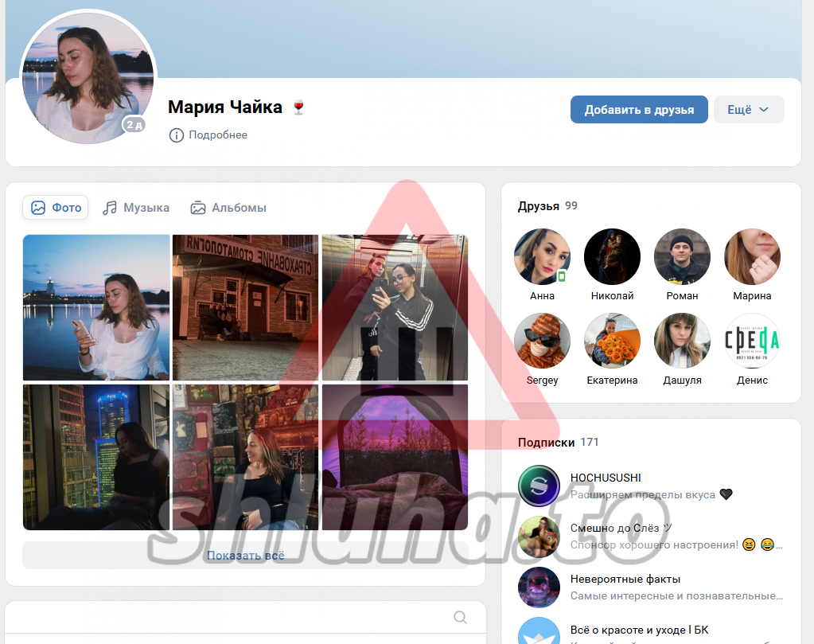The width and height of the screenshot is (814, 644).
Task: Click the Смешно до Слёз community avatar
Action: 539,537
